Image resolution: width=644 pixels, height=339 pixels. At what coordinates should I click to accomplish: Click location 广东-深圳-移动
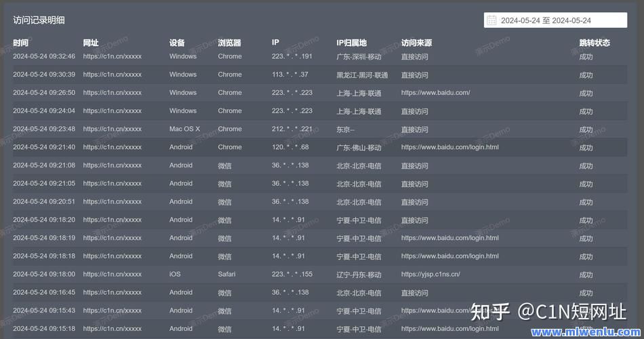359,57
